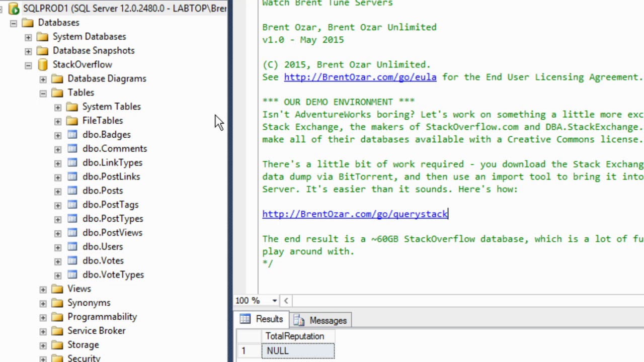Screen dimensions: 644x362
Task: Click the dbo.PostTags table icon
Action: pos(72,205)
